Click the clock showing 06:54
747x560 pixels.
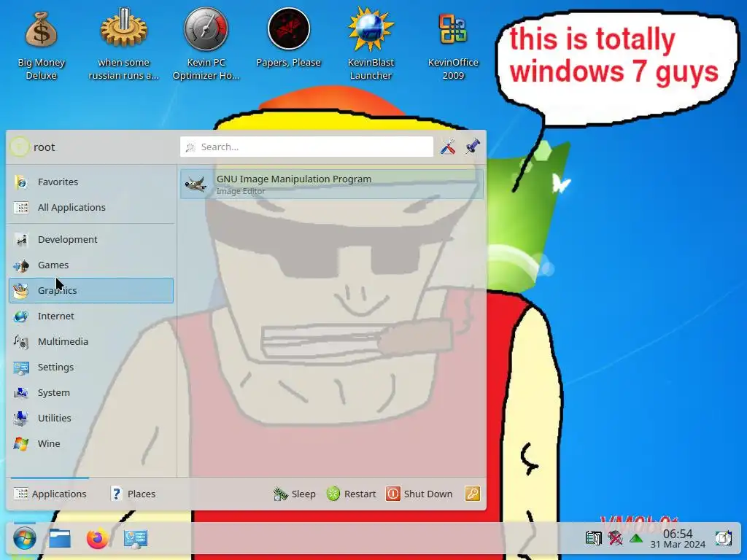point(678,539)
